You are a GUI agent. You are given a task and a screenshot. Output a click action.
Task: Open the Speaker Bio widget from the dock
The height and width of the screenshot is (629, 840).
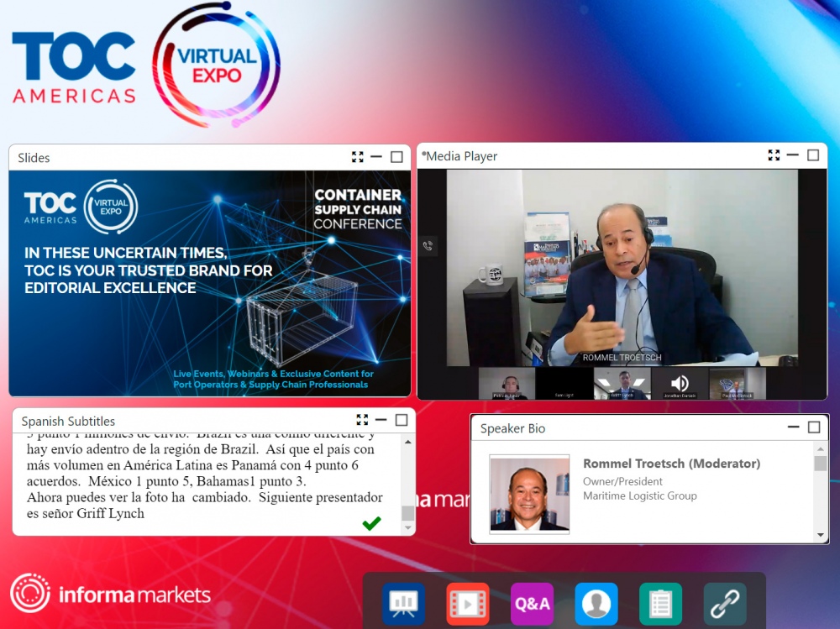pyautogui.click(x=596, y=604)
